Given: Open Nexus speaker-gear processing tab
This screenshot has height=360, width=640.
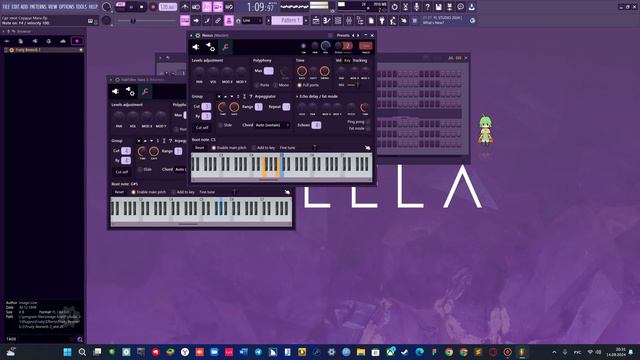Looking at the screenshot, I should (x=211, y=47).
